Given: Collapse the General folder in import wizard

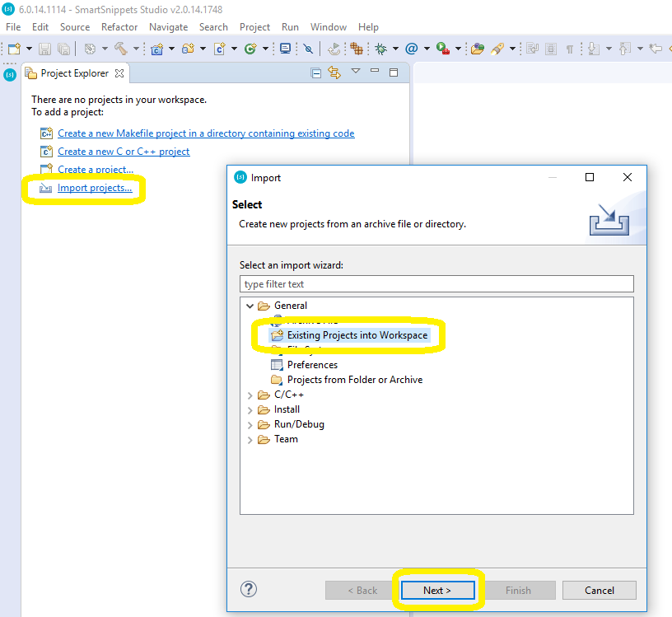Looking at the screenshot, I should point(250,306).
